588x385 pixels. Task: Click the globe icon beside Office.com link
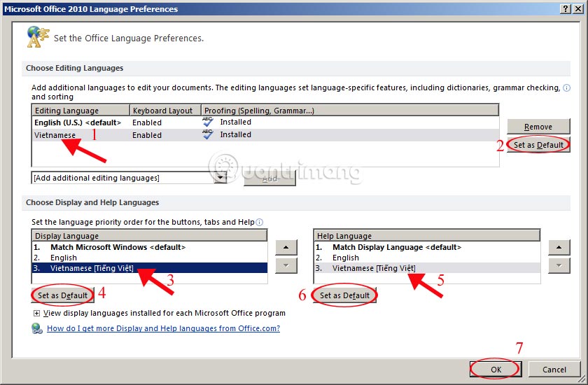pyautogui.click(x=36, y=328)
